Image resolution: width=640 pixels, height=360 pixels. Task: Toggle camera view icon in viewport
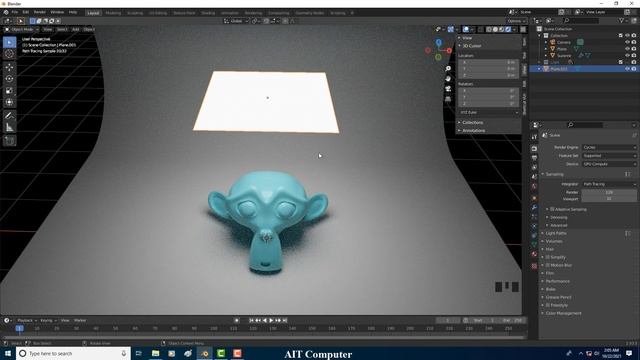coord(448,89)
